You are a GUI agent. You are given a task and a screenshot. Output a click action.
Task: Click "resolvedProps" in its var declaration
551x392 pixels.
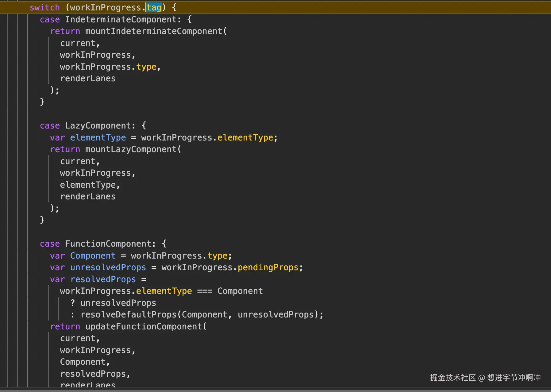pos(103,279)
